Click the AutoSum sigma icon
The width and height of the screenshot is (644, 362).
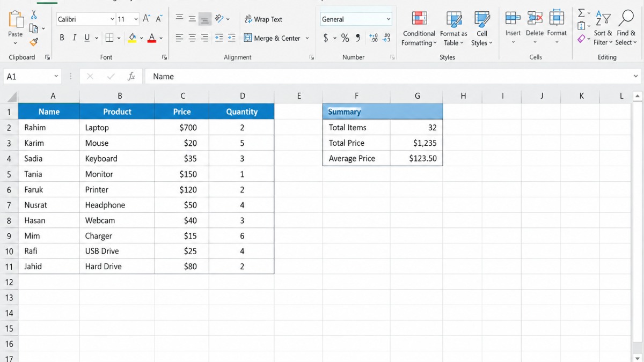tap(581, 13)
